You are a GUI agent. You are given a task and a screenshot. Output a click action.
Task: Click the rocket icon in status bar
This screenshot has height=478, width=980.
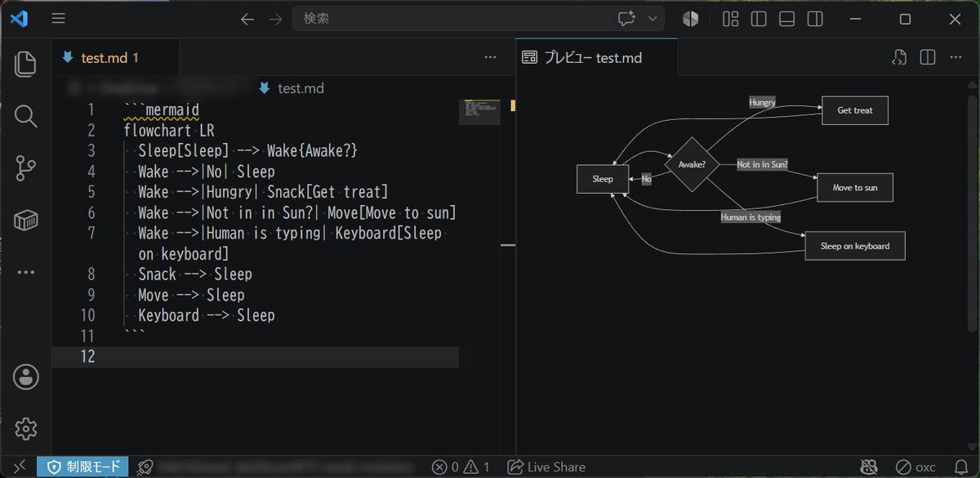coord(145,467)
